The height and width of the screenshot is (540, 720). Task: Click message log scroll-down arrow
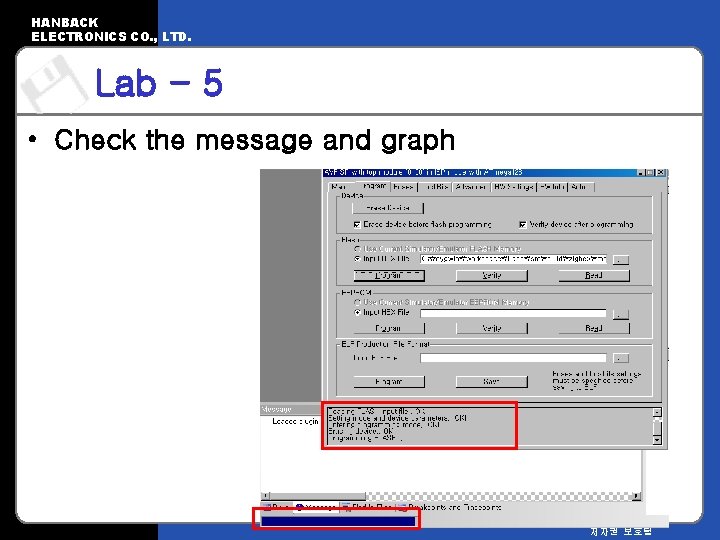(657, 440)
